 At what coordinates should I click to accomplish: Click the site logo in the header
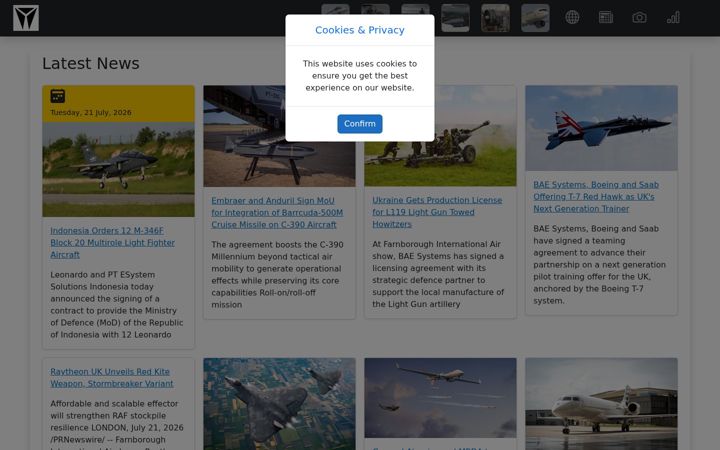click(x=26, y=18)
